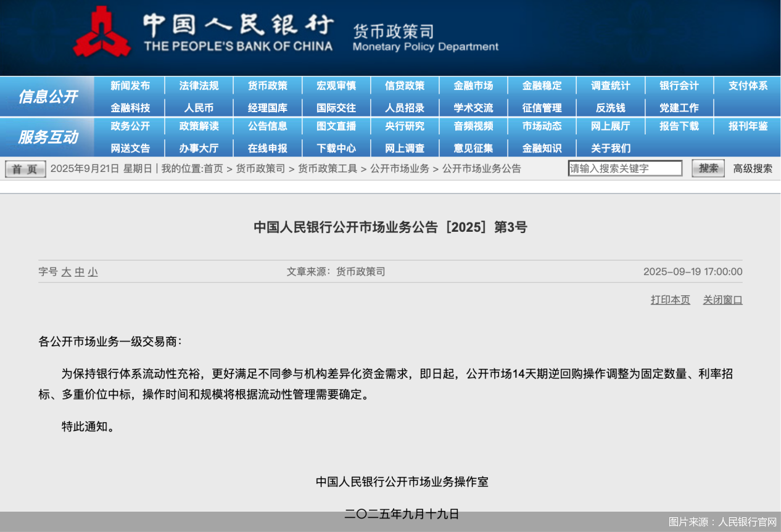Set font size to 小 (small)
The height and width of the screenshot is (532, 781).
pyautogui.click(x=93, y=272)
